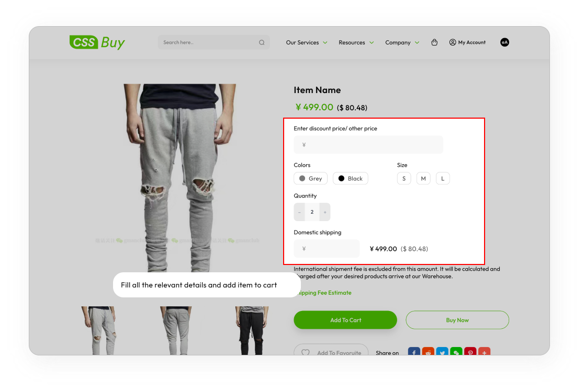Screen dimensions: 584x392
Task: Click the aA text size icon
Action: 504,42
